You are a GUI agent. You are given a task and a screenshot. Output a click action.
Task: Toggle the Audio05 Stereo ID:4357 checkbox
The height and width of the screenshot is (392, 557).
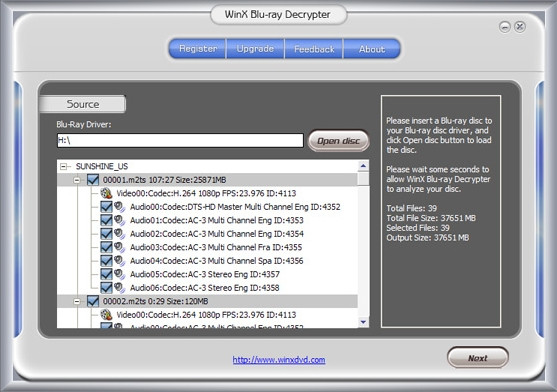106,274
